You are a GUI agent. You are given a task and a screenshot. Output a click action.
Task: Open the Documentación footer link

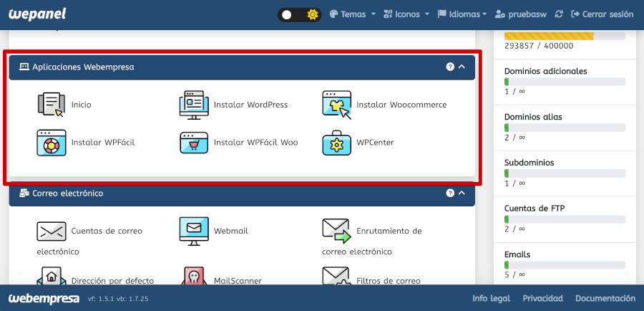[605, 299]
